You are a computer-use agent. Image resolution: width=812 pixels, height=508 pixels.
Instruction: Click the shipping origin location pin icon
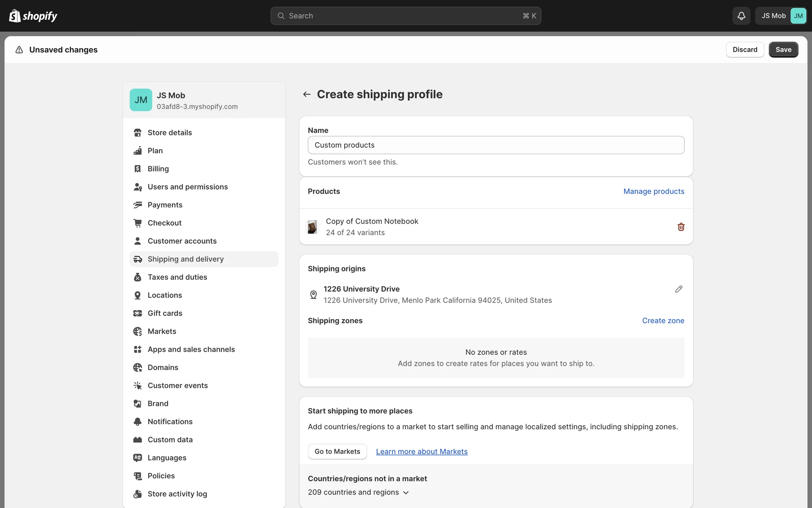click(313, 295)
